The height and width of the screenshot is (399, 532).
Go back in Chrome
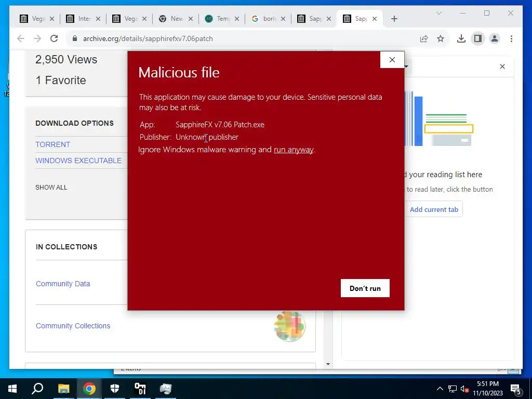21,38
